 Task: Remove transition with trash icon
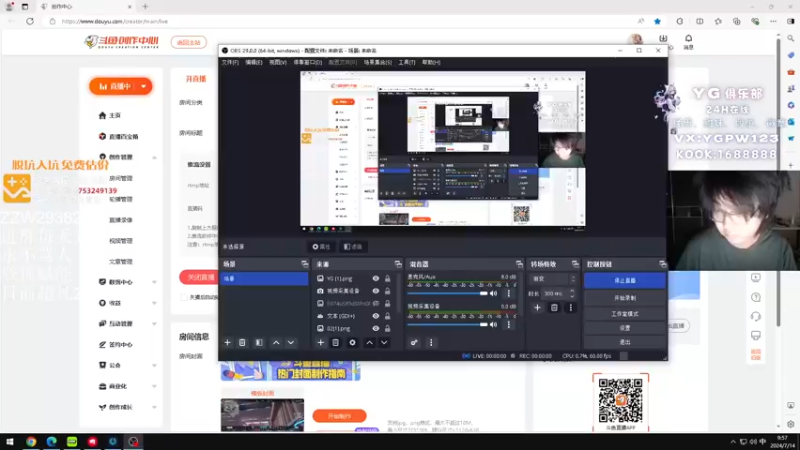pyautogui.click(x=554, y=308)
